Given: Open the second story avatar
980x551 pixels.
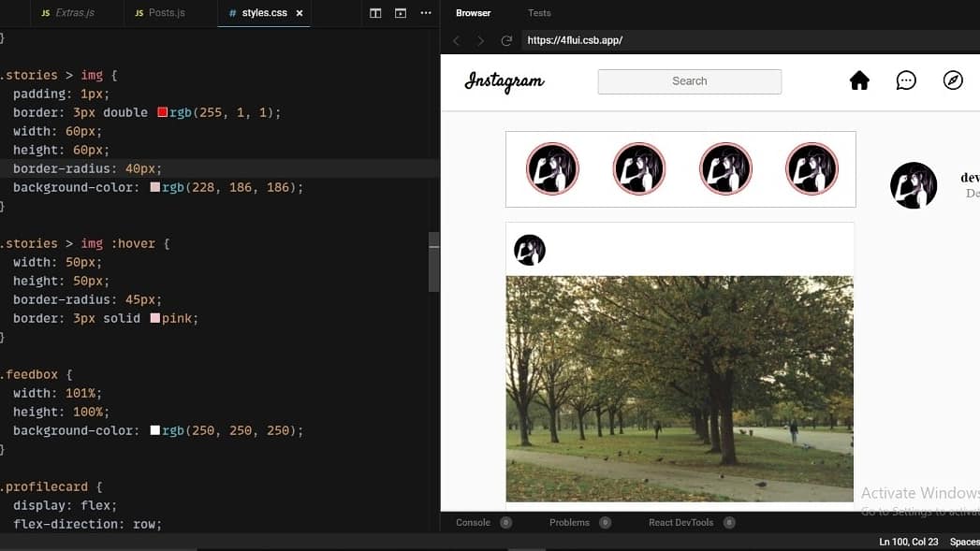Looking at the screenshot, I should pos(638,168).
